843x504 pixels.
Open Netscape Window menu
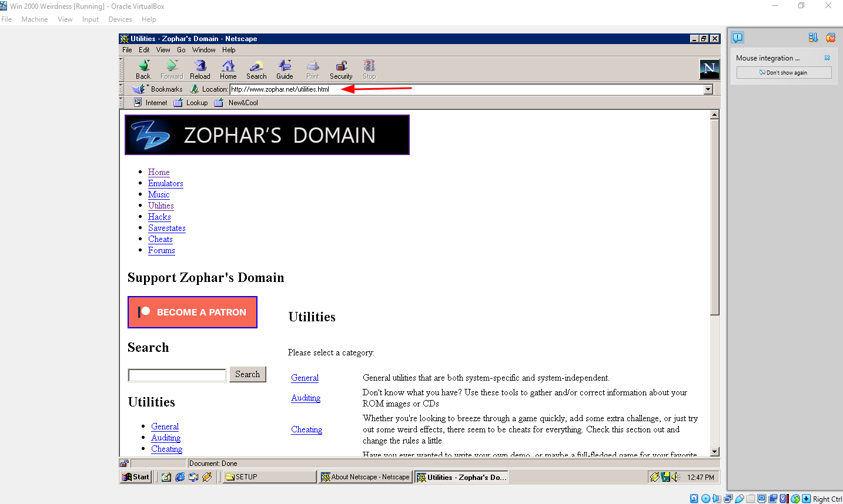coord(203,50)
